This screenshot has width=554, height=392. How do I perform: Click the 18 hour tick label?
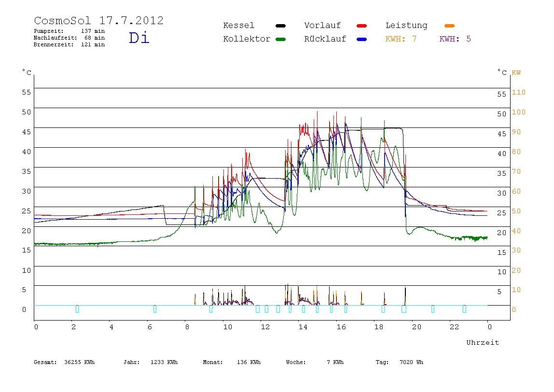(379, 327)
